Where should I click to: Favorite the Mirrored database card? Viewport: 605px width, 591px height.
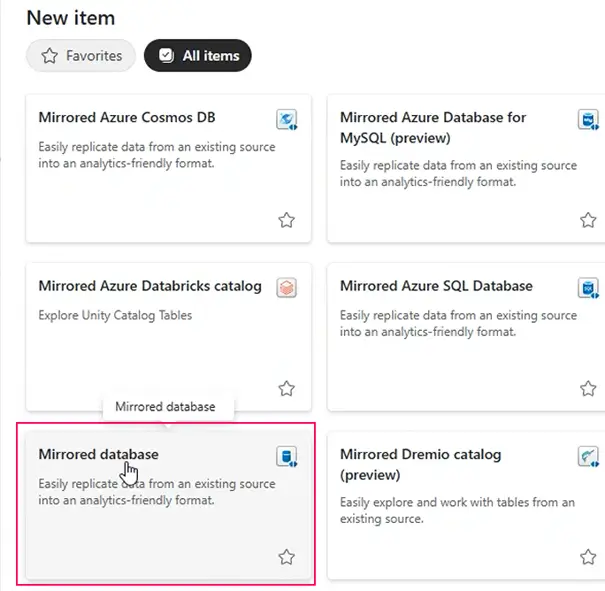[287, 557]
